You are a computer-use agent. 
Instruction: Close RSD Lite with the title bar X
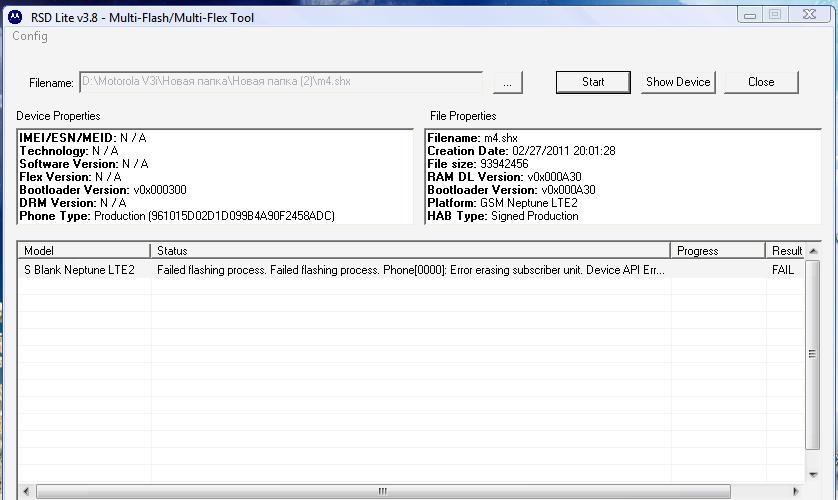click(809, 15)
